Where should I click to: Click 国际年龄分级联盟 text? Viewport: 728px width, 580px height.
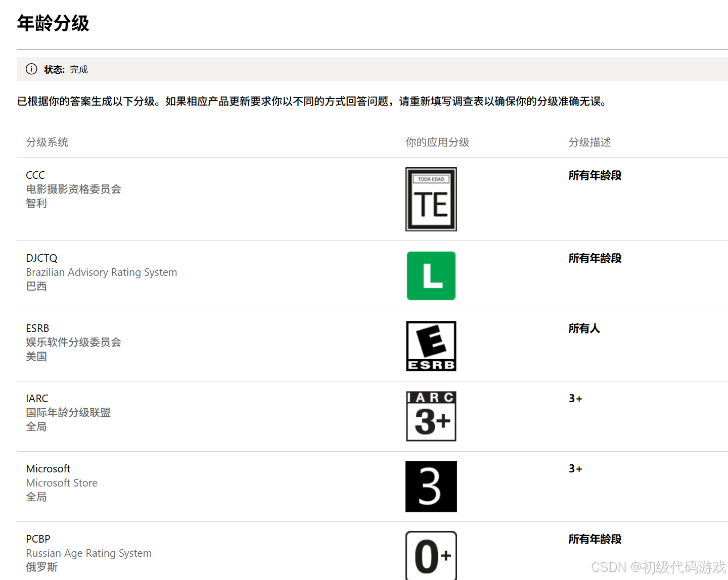[68, 413]
